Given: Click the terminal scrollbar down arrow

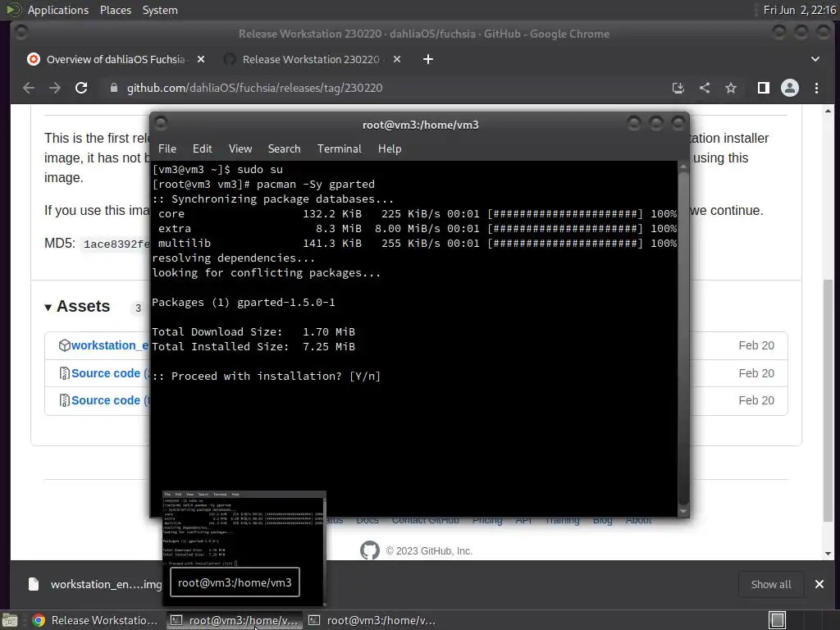Looking at the screenshot, I should (683, 512).
